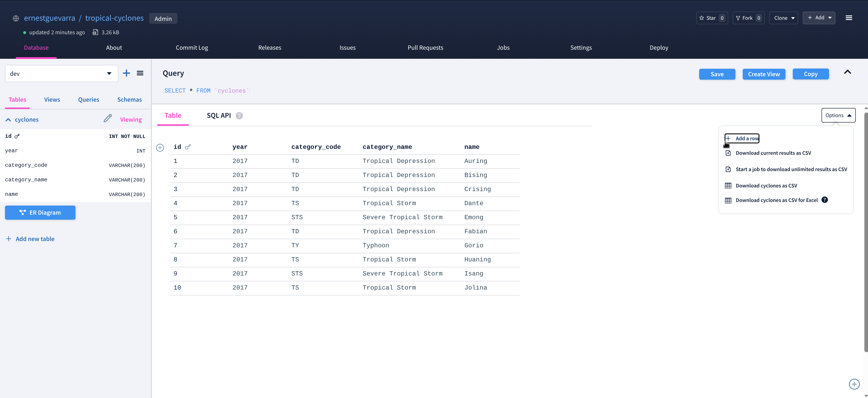Expand the Clone dropdown

click(x=783, y=18)
